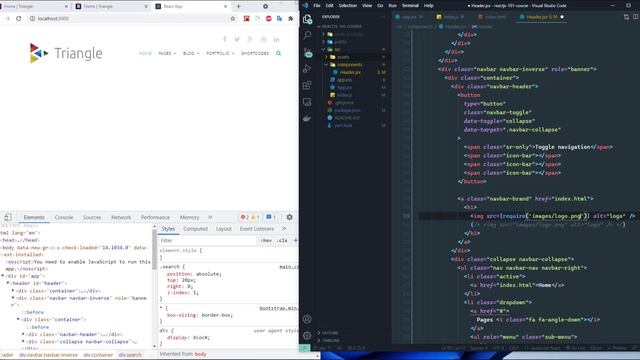Open the Computed tab in DevTools sidebar
Viewport: 640px width, 360px height.
click(196, 229)
